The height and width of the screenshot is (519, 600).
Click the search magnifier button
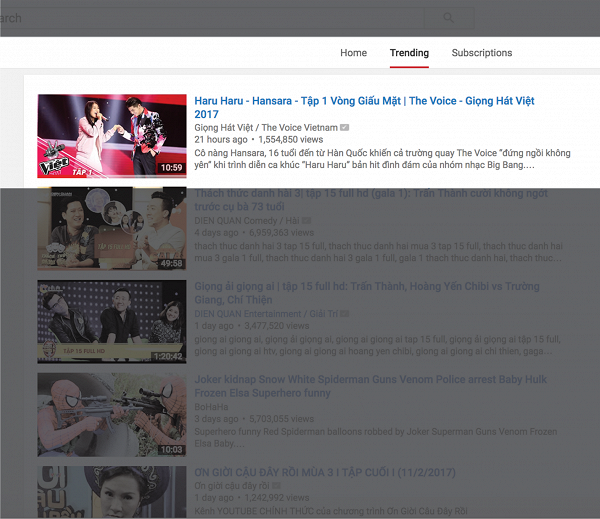click(x=448, y=17)
